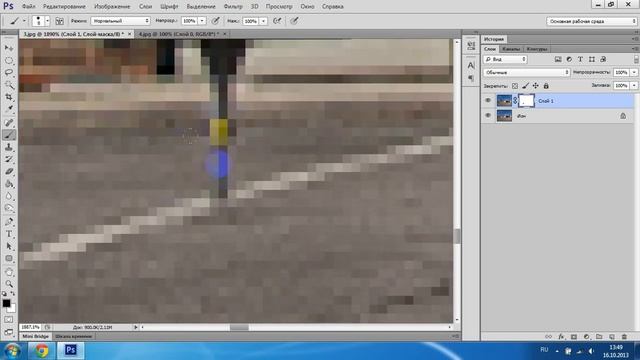640x360 pixels.
Task: Open the Файл menu
Action: (29, 7)
